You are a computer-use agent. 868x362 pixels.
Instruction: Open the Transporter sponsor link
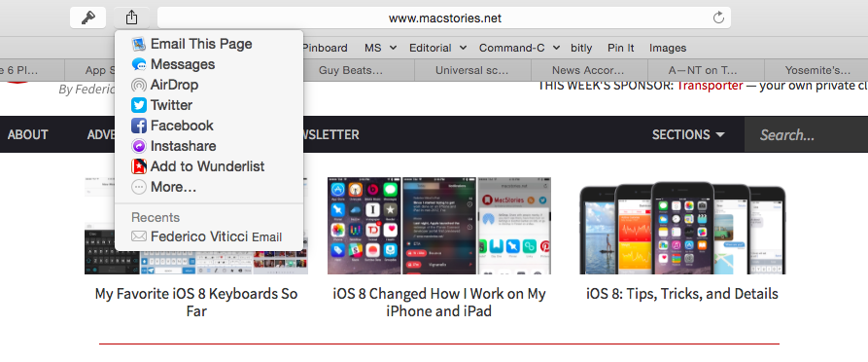[x=710, y=86]
